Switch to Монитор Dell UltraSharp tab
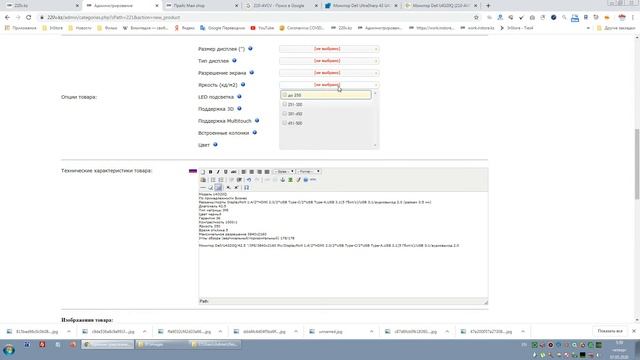Image resolution: width=640 pixels, height=360 pixels. tap(361, 6)
